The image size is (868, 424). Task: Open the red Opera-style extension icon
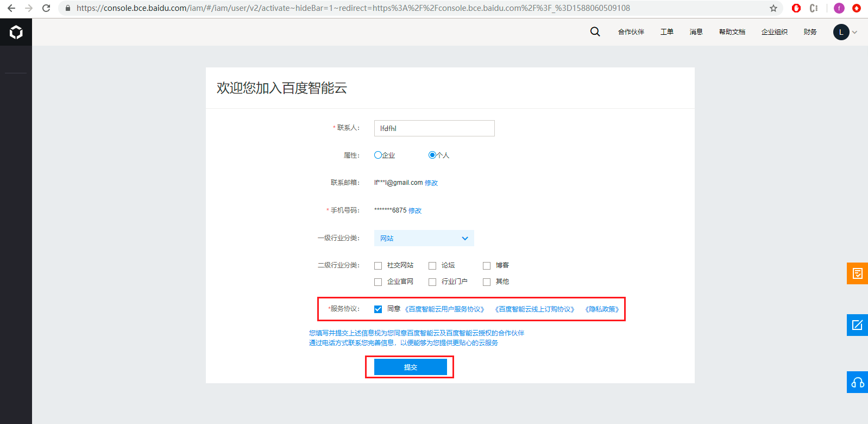point(796,8)
